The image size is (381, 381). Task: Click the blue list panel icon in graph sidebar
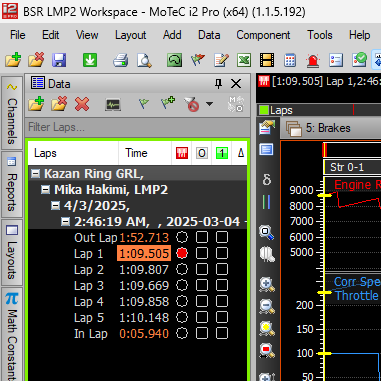266,149
